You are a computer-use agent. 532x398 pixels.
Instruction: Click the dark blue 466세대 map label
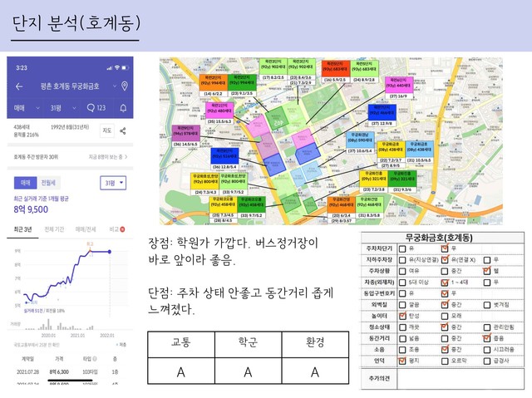(x=382, y=112)
